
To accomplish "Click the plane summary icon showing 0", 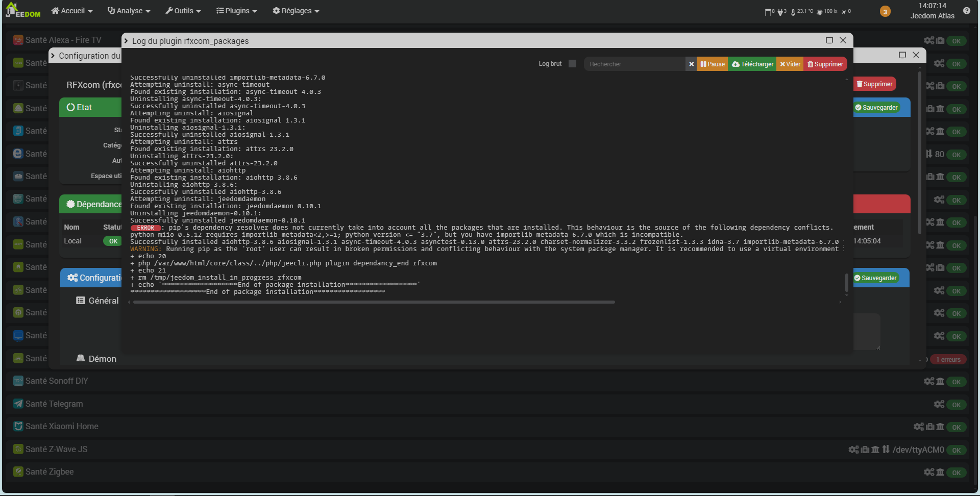I will (x=846, y=11).
